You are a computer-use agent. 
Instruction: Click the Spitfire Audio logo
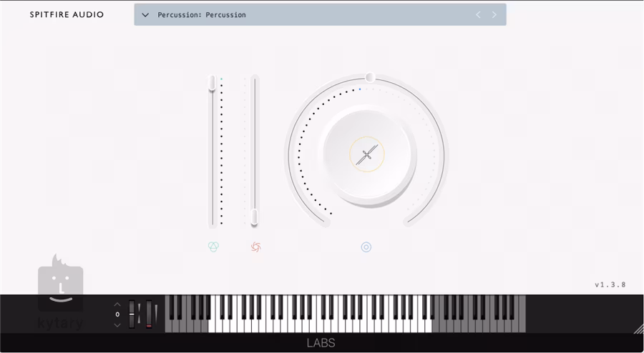pos(67,15)
